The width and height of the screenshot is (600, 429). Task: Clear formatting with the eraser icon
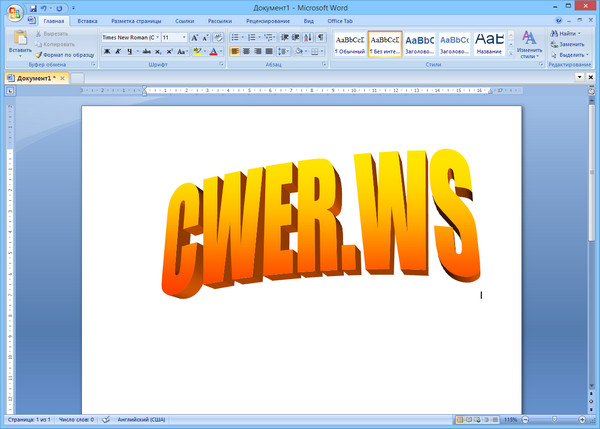tap(218, 38)
